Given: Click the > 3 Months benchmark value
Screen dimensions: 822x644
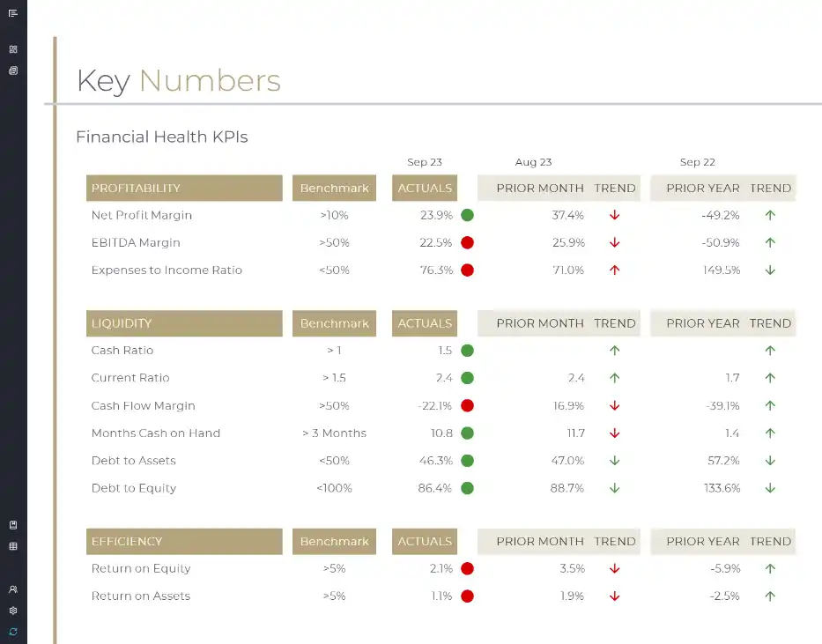Looking at the screenshot, I should (334, 433).
